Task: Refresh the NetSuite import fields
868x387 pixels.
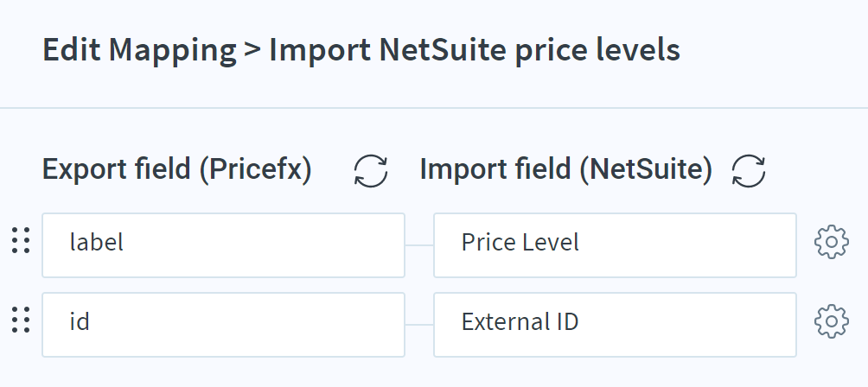Action: tap(749, 171)
